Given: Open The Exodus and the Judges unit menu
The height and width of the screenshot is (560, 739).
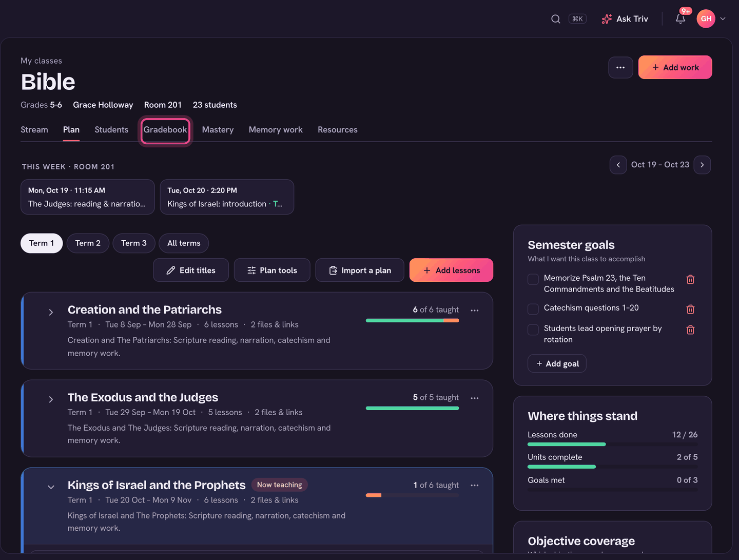Looking at the screenshot, I should (475, 398).
